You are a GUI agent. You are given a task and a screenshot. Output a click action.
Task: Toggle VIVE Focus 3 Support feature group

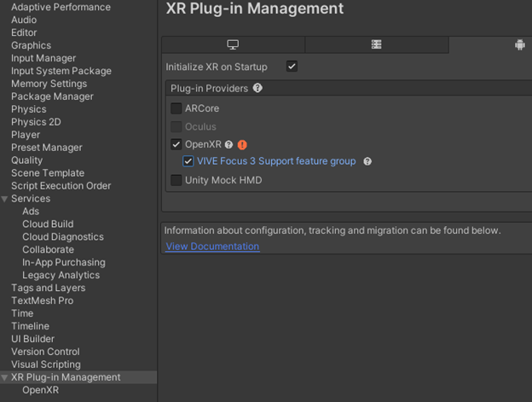188,161
